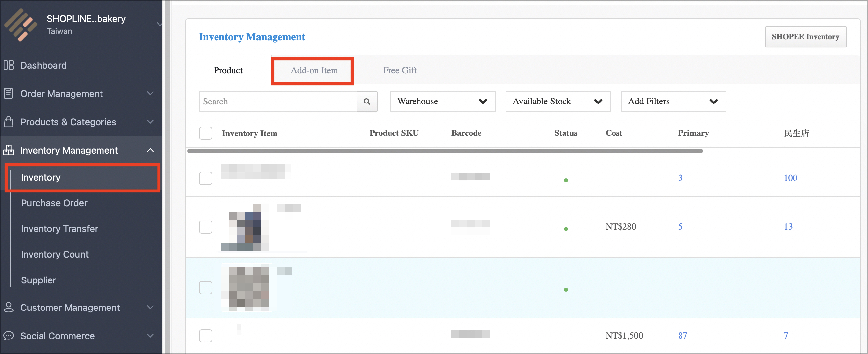This screenshot has height=354, width=868.
Task: Check the row costing NT$280
Action: click(206, 227)
